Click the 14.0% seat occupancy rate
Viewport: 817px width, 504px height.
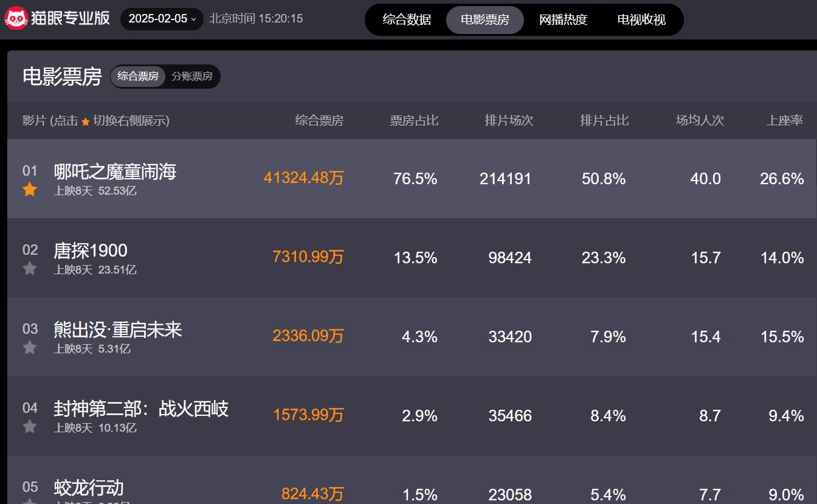(x=782, y=258)
